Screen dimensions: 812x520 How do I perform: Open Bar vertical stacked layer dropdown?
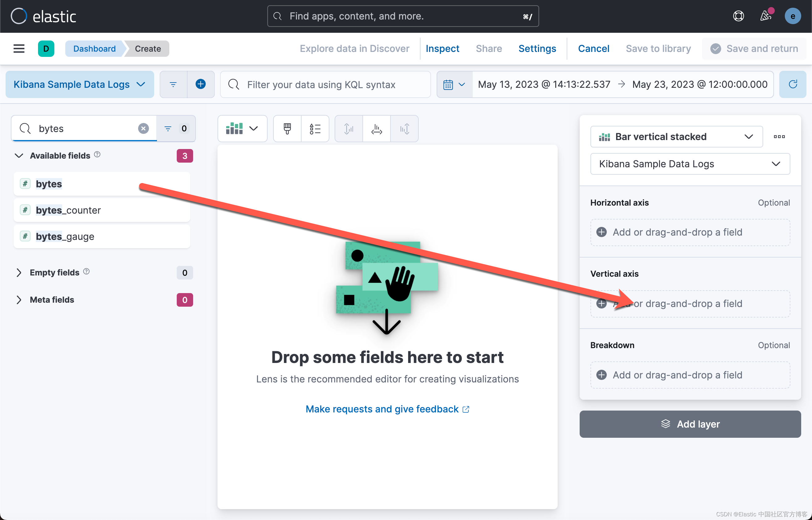[676, 137]
